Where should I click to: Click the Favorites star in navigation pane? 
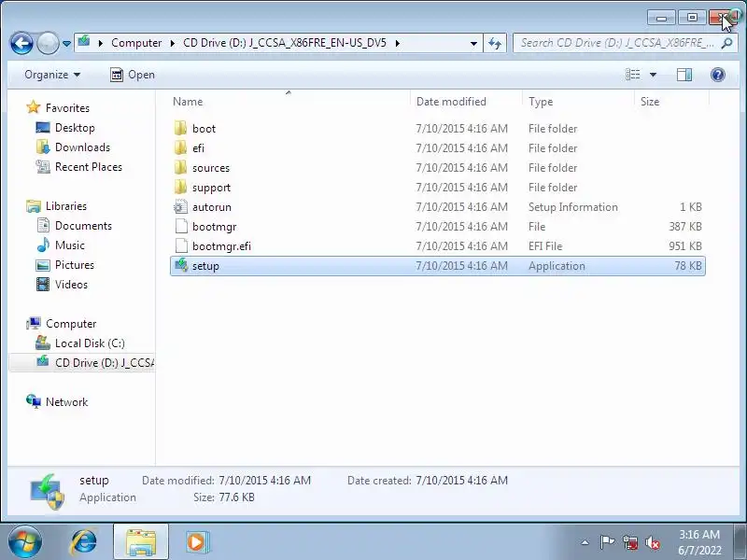[x=33, y=107]
